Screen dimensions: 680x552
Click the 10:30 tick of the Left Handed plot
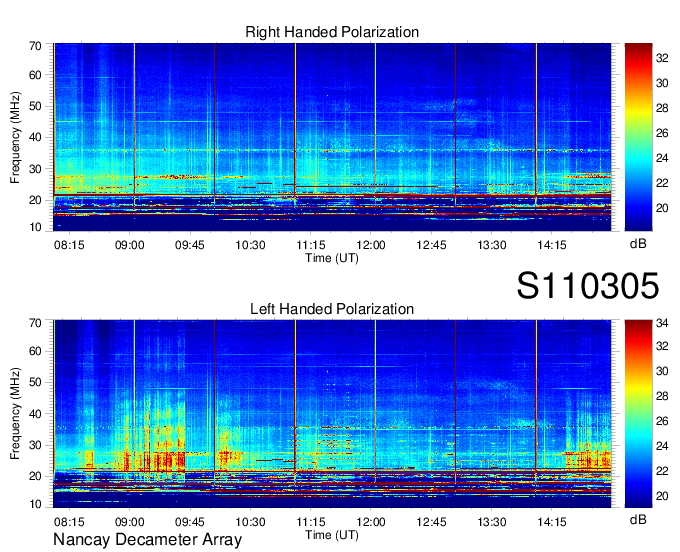pos(250,522)
